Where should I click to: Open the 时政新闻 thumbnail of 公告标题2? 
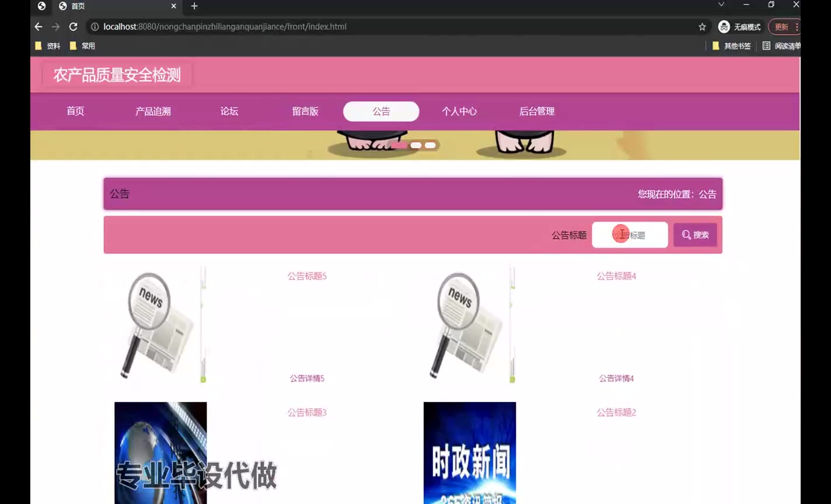470,453
